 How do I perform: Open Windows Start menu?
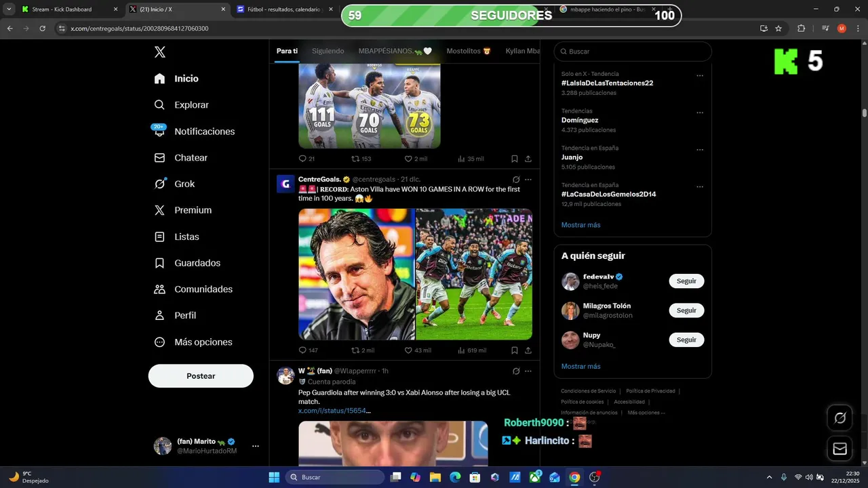274,477
